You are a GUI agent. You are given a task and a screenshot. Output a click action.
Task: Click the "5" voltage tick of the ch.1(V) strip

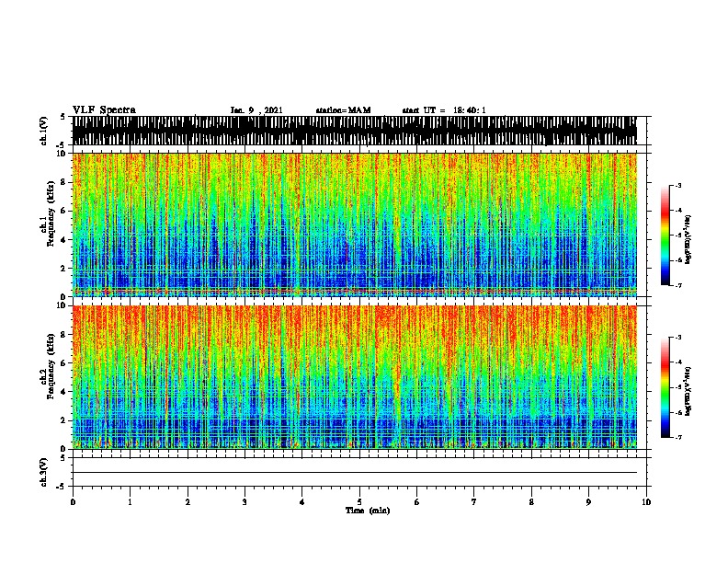[x=63, y=117]
